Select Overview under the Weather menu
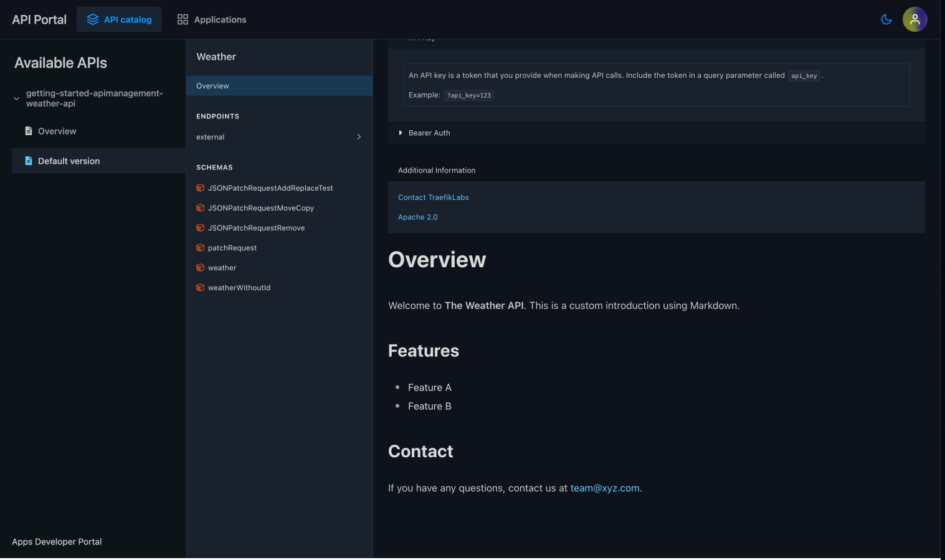The image size is (945, 560). click(x=212, y=85)
